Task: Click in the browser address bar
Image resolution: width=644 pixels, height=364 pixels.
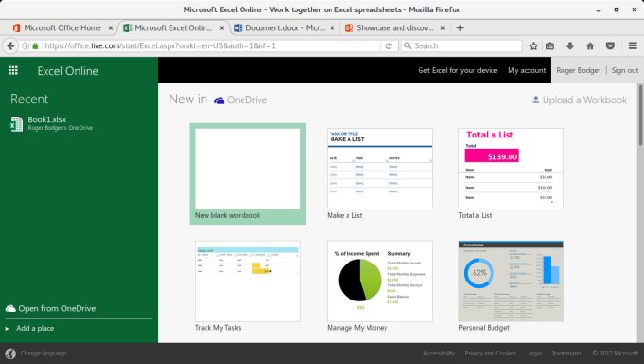Action: click(x=211, y=45)
